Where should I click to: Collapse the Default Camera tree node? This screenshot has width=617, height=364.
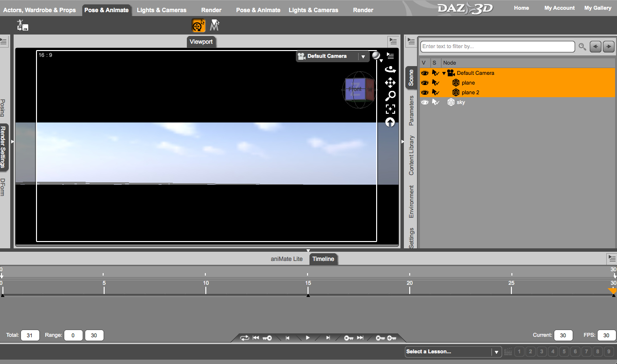pyautogui.click(x=444, y=73)
